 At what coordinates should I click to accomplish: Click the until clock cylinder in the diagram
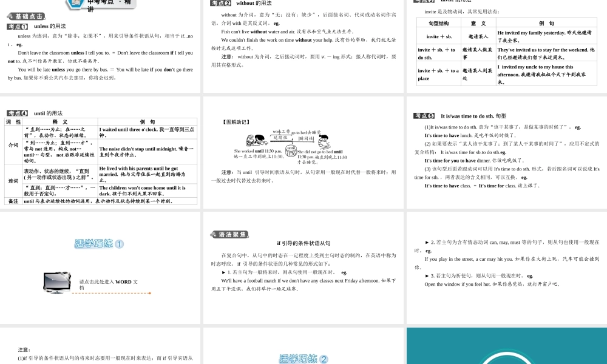[291, 151]
